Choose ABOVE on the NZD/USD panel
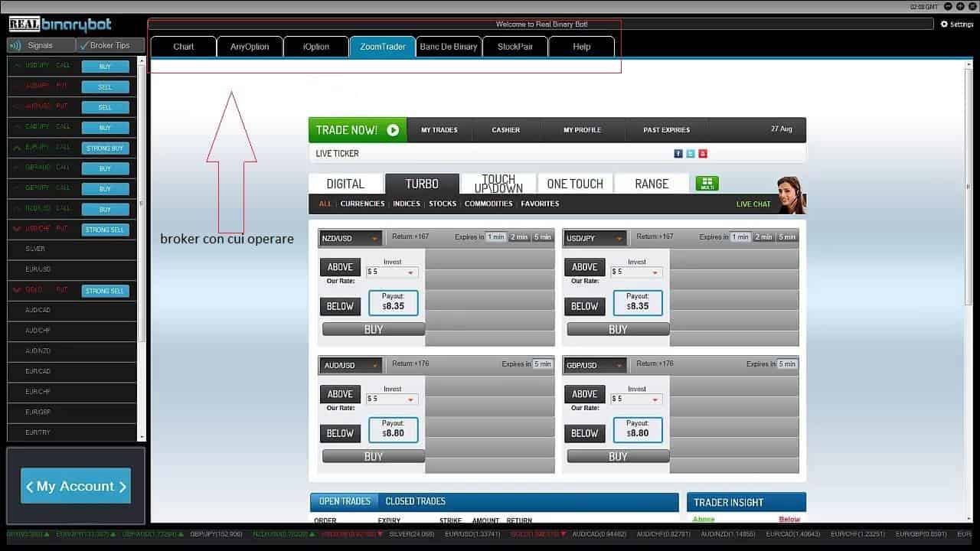980x551 pixels. pos(340,267)
